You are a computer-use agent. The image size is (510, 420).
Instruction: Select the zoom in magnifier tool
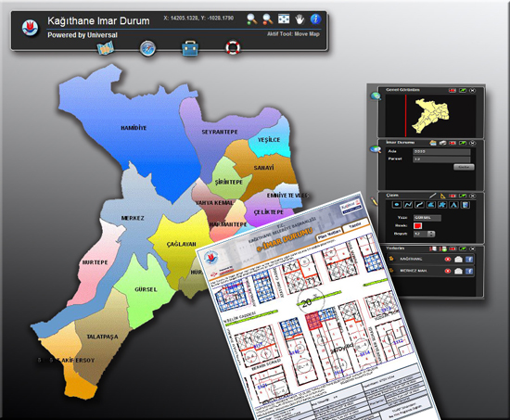251,19
